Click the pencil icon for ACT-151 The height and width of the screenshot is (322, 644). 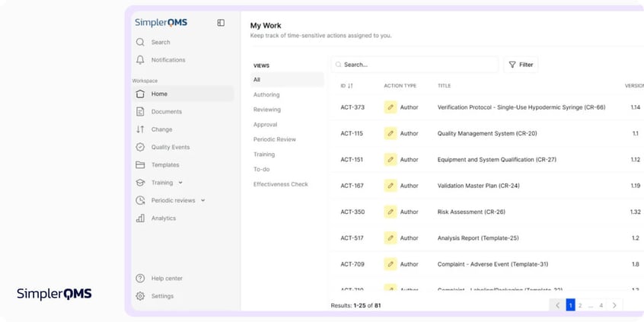coord(391,159)
